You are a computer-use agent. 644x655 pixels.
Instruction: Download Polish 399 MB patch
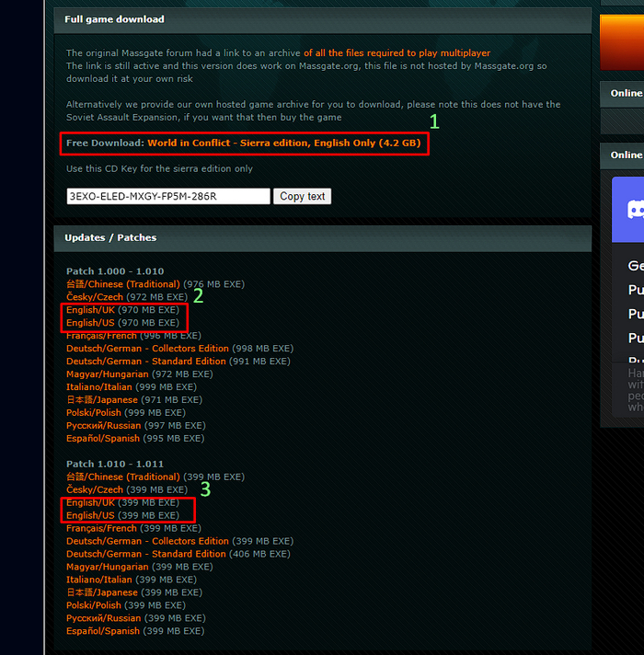(94, 605)
